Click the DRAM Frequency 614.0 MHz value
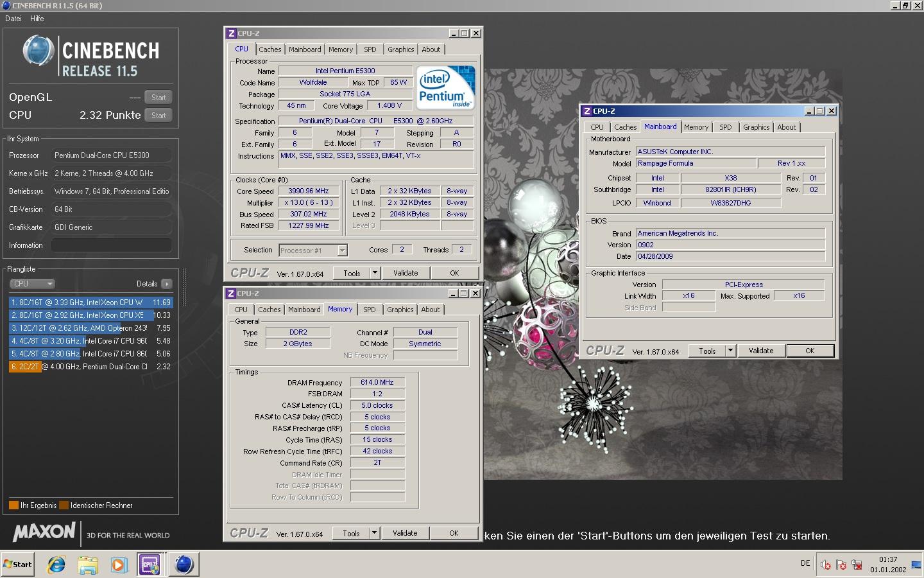This screenshot has height=578, width=924. pyautogui.click(x=377, y=383)
